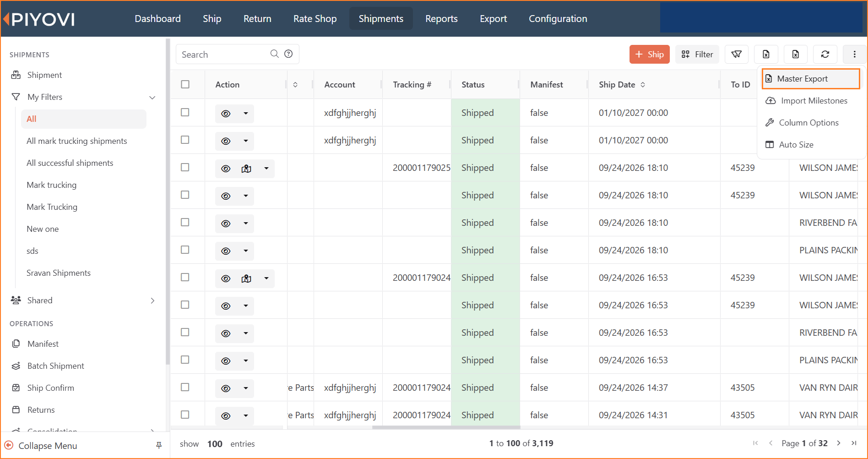868x459 pixels.
Task: Click the sort arrows beside Action column
Action: point(295,85)
